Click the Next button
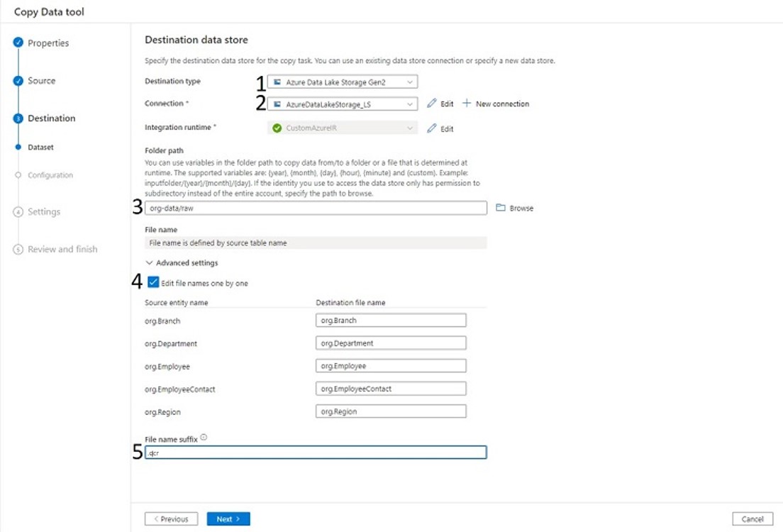 (x=228, y=519)
